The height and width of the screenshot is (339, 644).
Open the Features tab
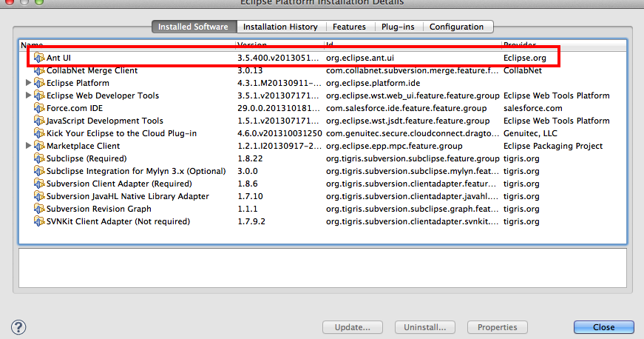pos(350,27)
